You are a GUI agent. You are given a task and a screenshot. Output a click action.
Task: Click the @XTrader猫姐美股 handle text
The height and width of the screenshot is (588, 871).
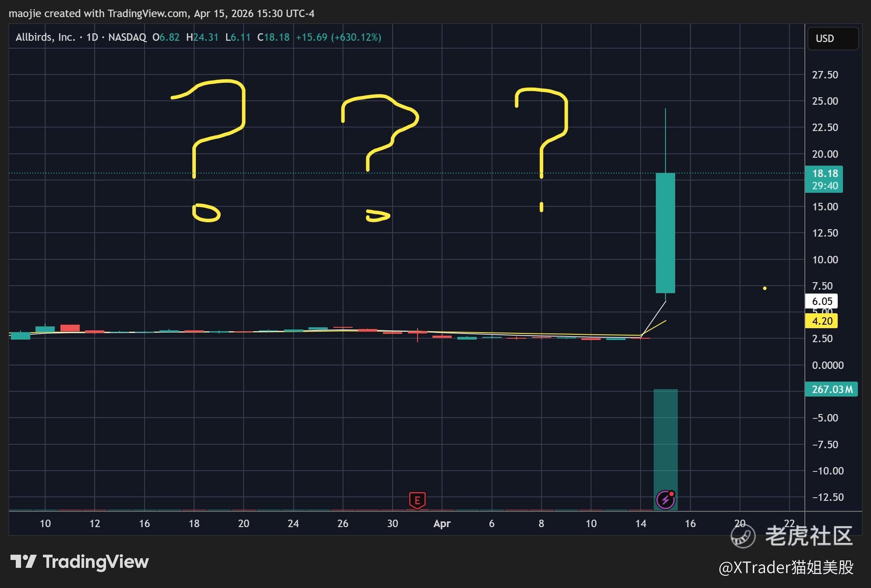pos(786,567)
